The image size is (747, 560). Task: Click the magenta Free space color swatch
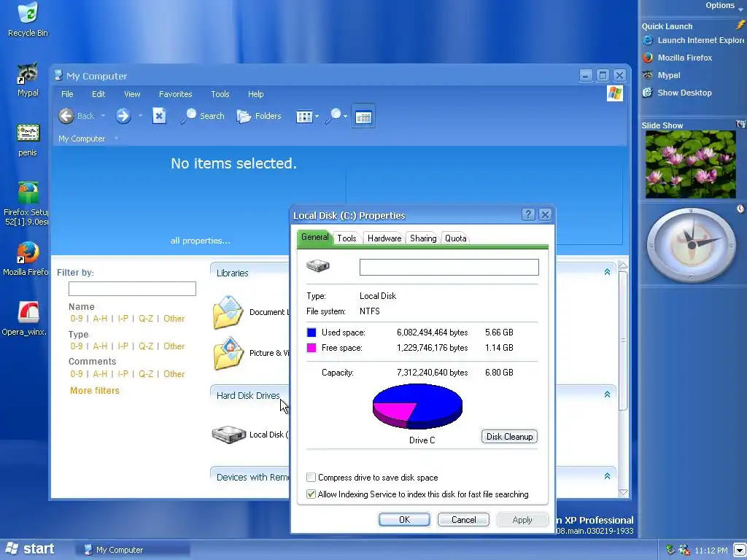tap(311, 348)
